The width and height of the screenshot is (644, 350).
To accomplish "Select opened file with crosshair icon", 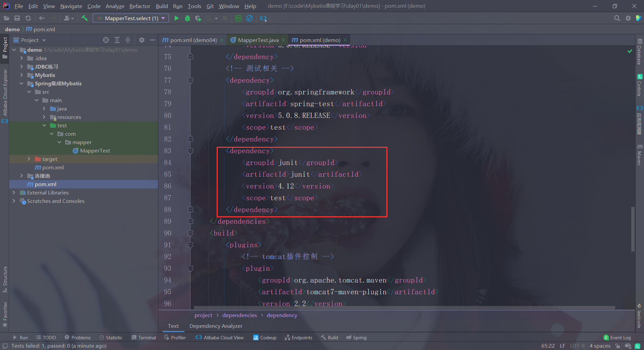I will pos(106,40).
